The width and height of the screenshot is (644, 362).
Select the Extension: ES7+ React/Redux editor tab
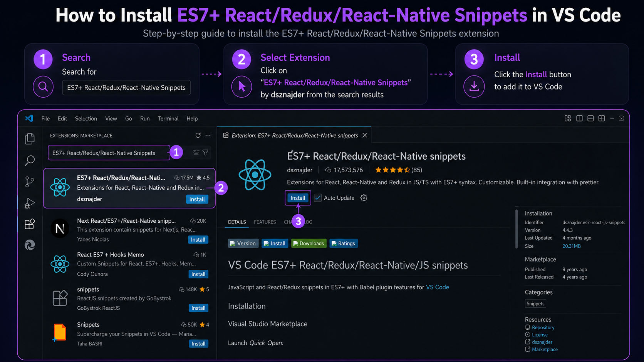coord(295,135)
